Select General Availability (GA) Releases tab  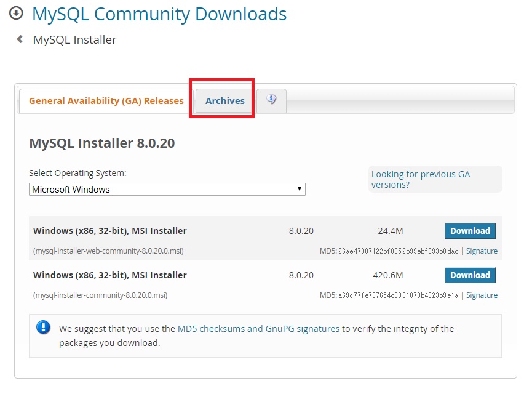[x=106, y=101]
